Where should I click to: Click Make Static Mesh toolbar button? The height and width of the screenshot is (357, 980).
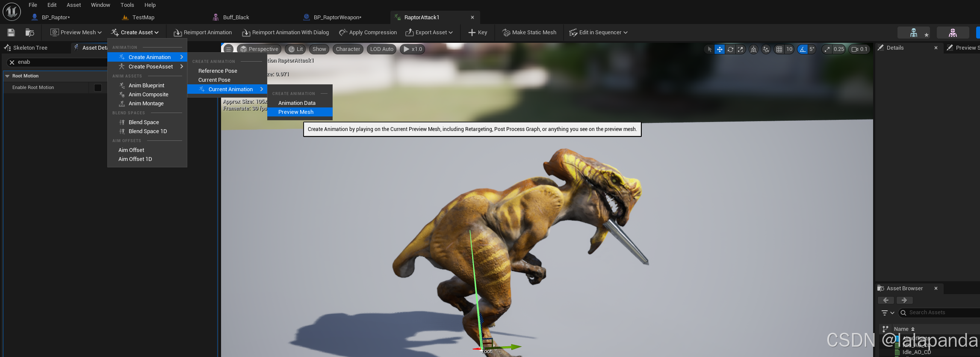pos(529,33)
